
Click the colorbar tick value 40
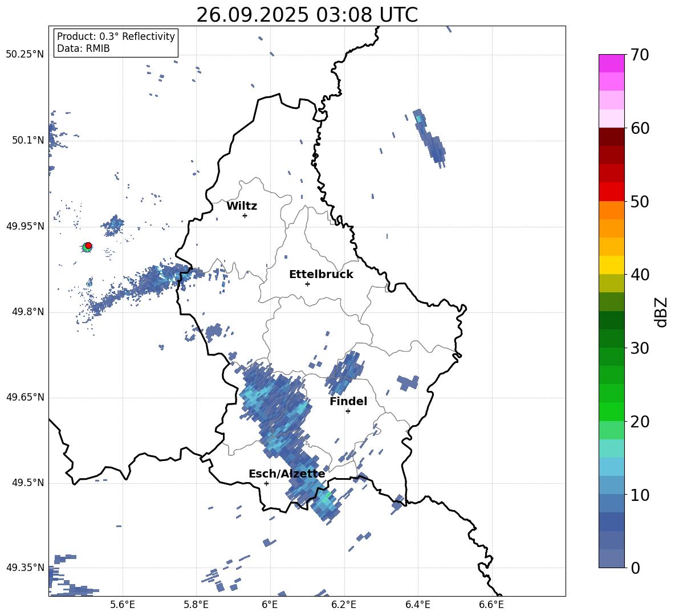[640, 275]
